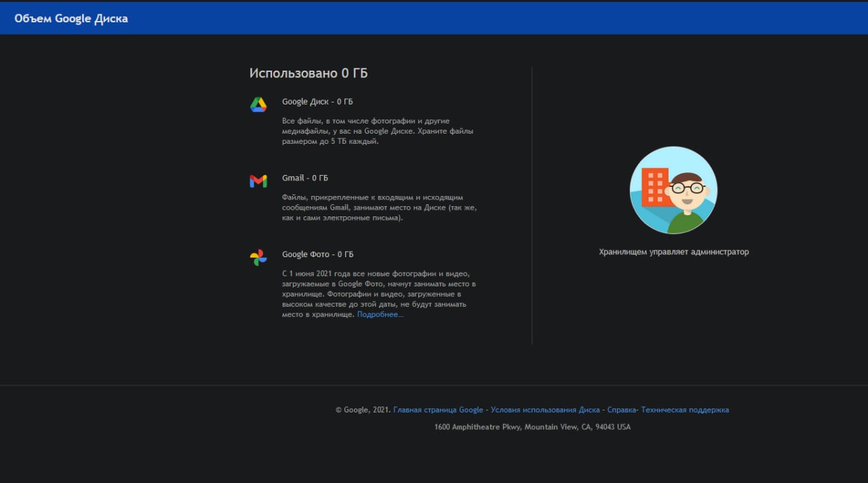
Task: Click the "Gmail – 0 ГБ" label
Action: [305, 178]
